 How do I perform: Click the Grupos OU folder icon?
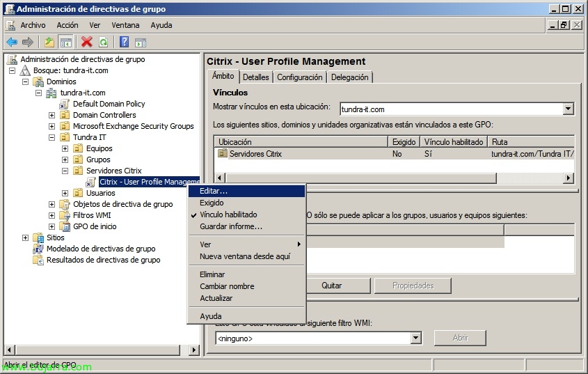click(x=78, y=159)
